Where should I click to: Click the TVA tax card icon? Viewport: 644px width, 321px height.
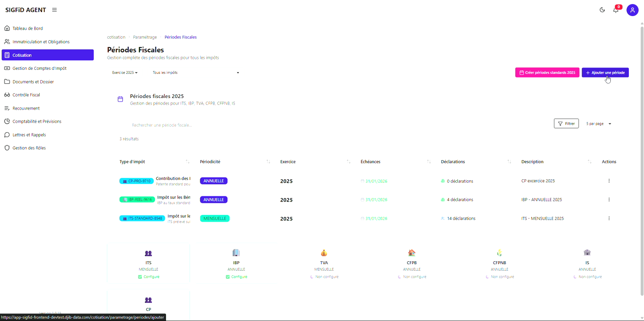pos(324,253)
